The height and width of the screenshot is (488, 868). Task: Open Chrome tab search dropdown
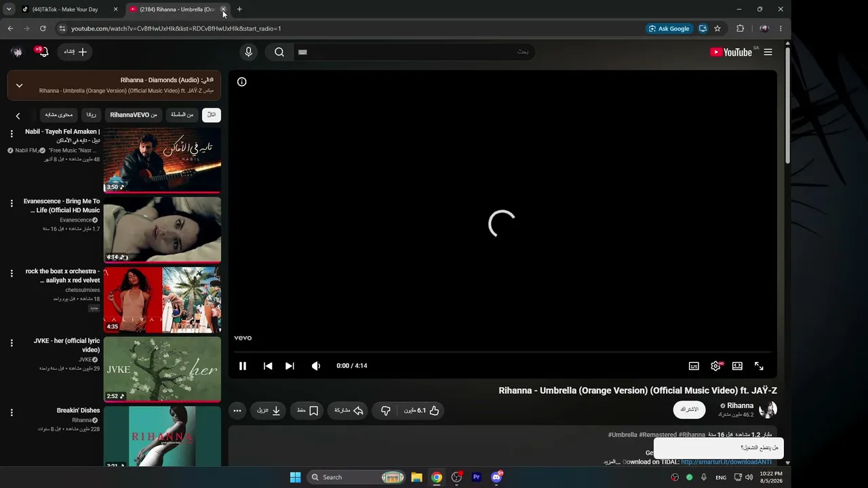(x=9, y=9)
